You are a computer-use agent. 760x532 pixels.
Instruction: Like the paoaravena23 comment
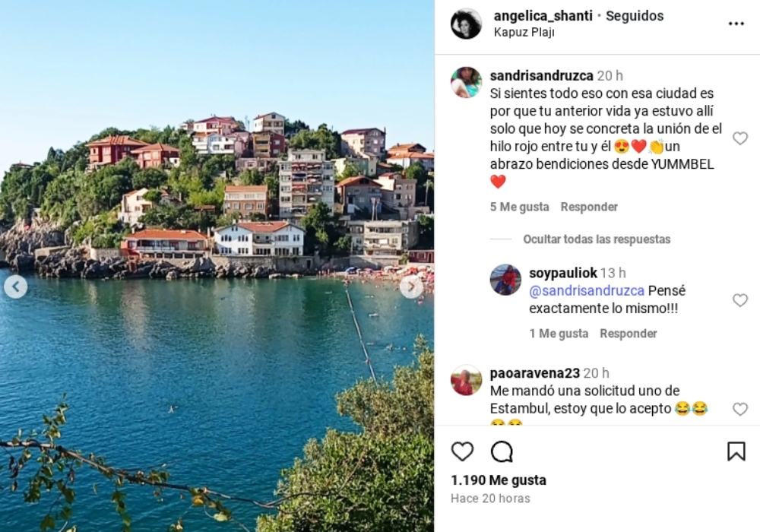[739, 410]
